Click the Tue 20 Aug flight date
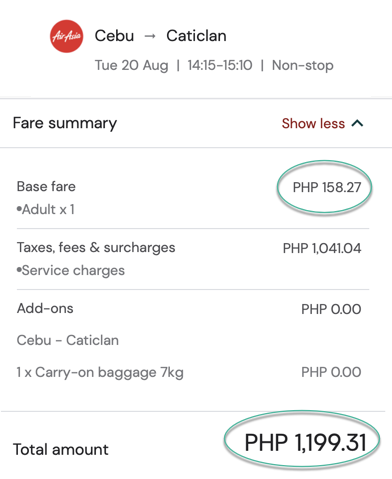This screenshot has height=479, width=392. [x=131, y=65]
